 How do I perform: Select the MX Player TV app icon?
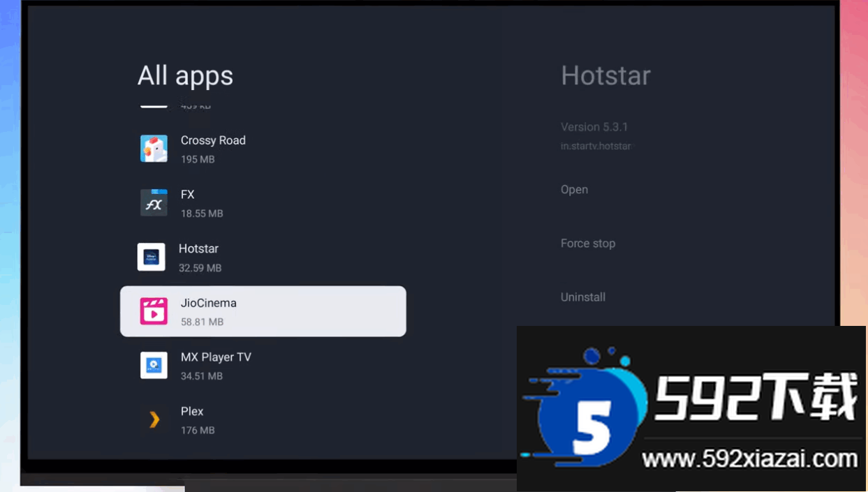[x=154, y=365]
